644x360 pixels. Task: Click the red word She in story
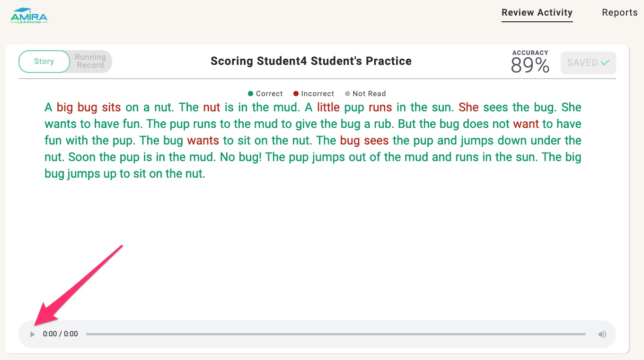pos(469,108)
